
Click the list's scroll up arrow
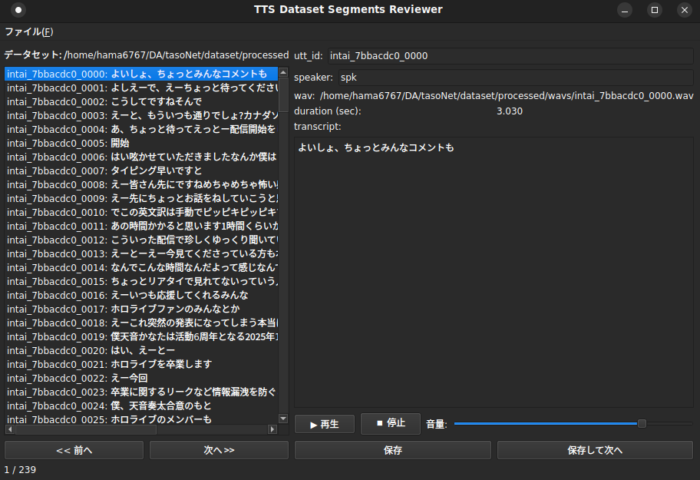[x=283, y=73]
